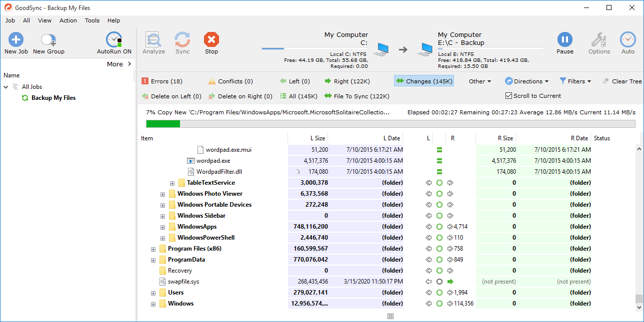Click the More button in sidebar
This screenshot has height=322, width=644.
point(119,64)
